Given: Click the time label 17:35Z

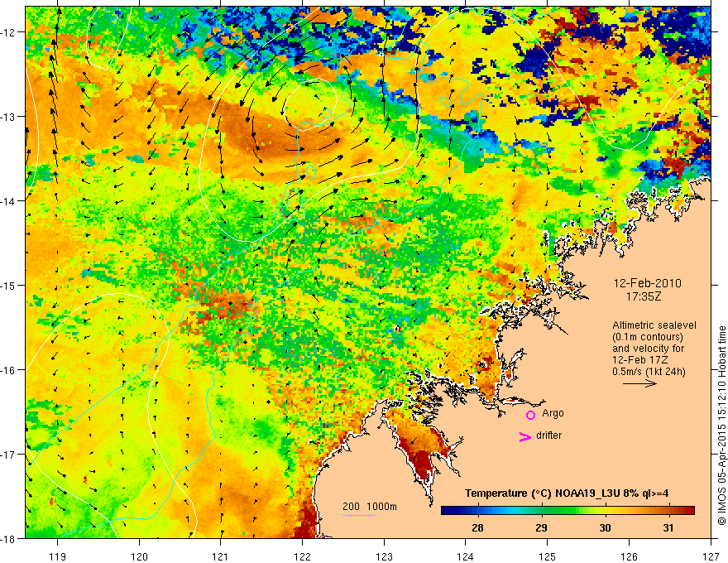Looking at the screenshot, I should (x=643, y=296).
